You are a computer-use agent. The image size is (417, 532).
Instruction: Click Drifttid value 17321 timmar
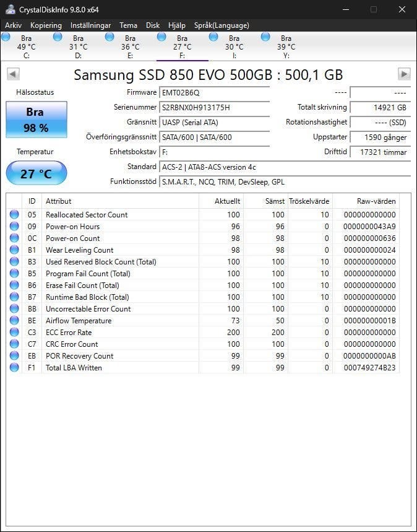[380, 152]
